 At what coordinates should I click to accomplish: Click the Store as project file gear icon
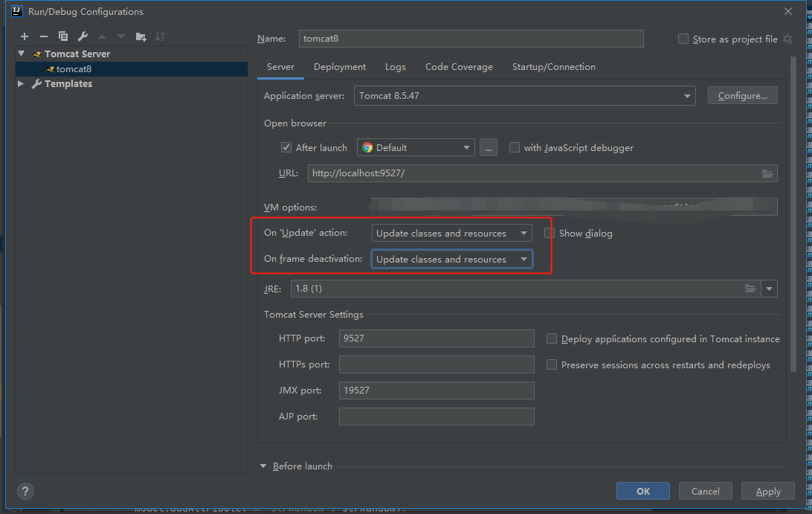click(787, 39)
